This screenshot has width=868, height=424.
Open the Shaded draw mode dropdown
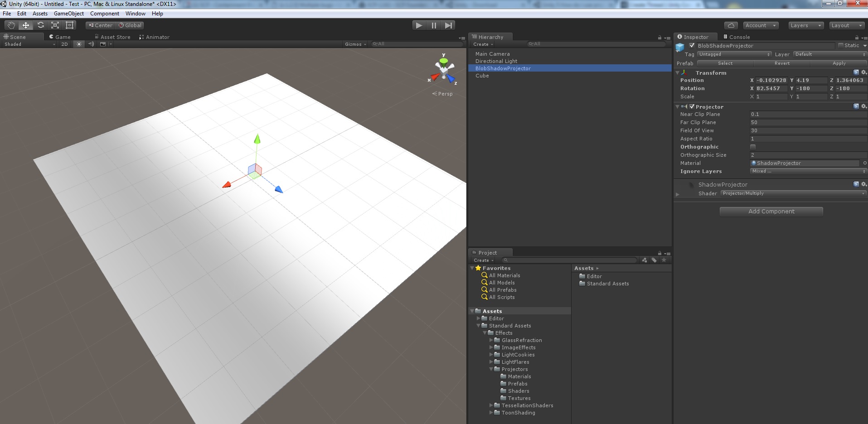click(x=30, y=44)
